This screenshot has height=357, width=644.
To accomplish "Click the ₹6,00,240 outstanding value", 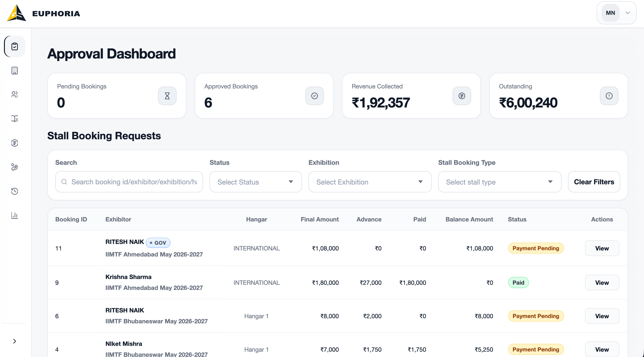I will tap(528, 103).
